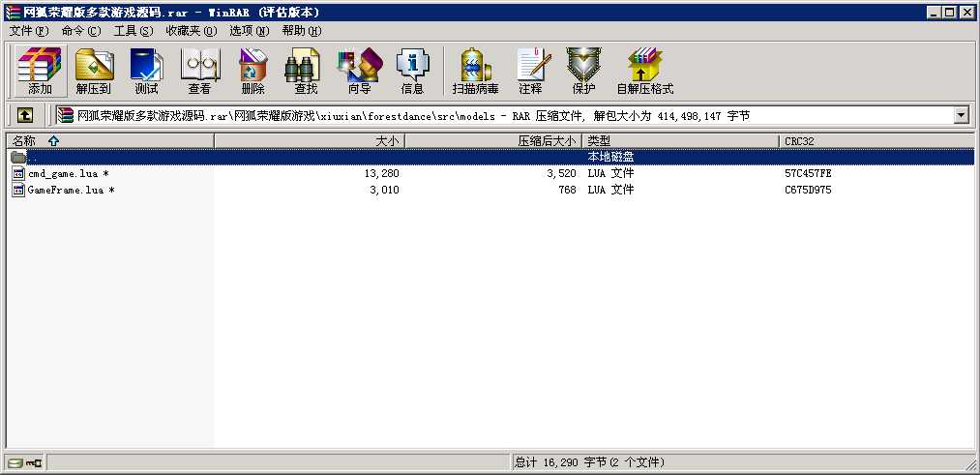Open the 收藏夹(O) menu
Screen dimensions: 980x475
pos(192,31)
